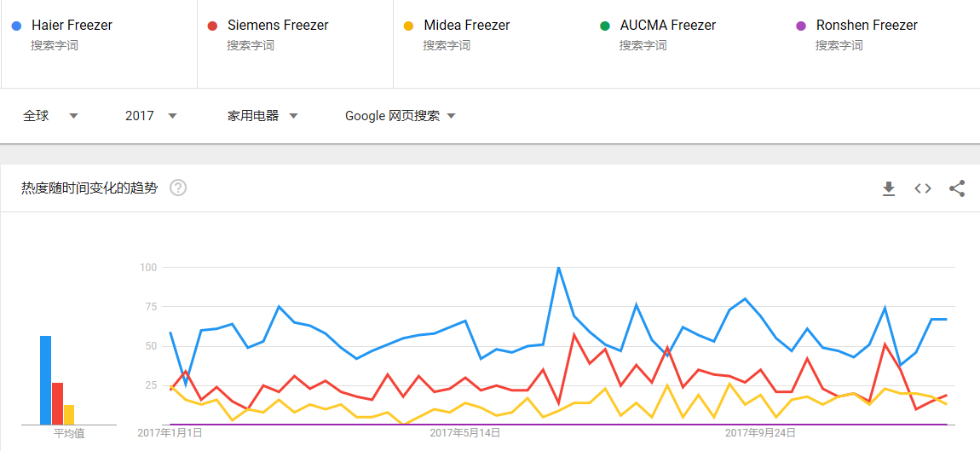Viewport: 980px width, 451px height.
Task: Click the purple dot for Ronshen Freezer
Action: coord(800,26)
